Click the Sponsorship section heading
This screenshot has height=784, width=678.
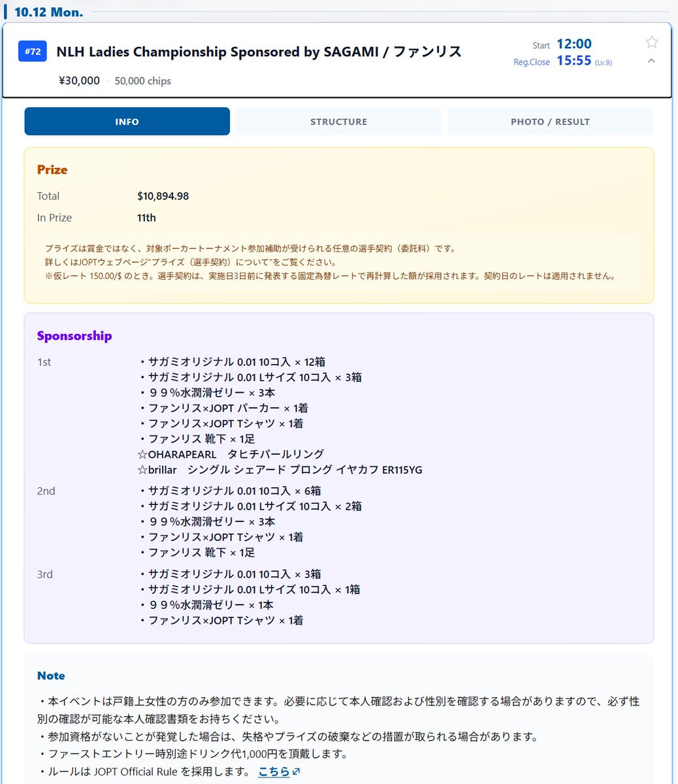coord(74,336)
